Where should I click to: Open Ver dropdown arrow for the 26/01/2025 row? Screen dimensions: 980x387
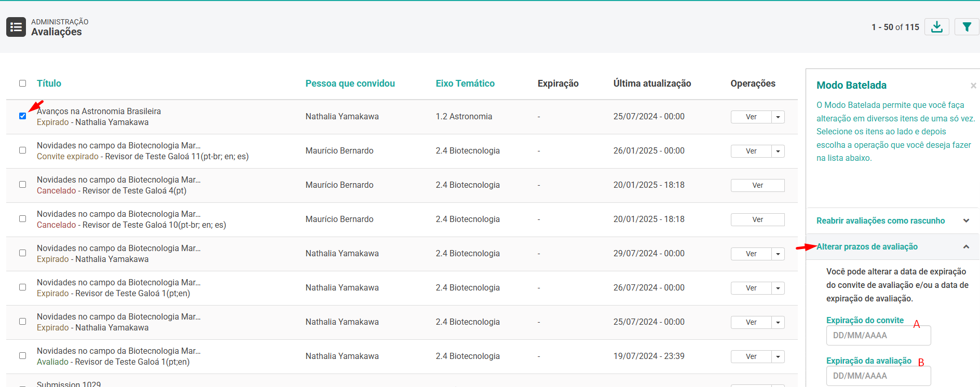[778, 151]
